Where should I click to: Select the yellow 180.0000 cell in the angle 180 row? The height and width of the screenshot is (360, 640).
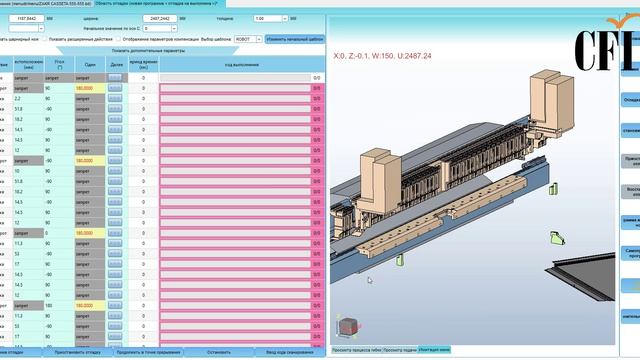click(90, 305)
